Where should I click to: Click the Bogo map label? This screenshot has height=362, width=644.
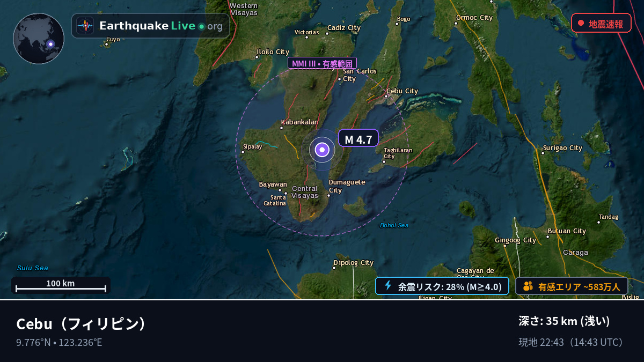404,19
